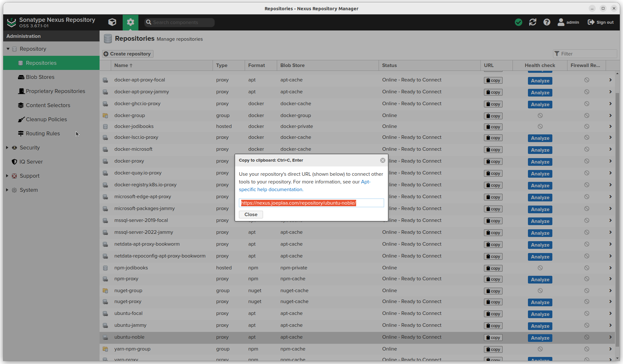Click copy URL for docker-group row
Viewport: 623px width, 364px height.
[493, 116]
